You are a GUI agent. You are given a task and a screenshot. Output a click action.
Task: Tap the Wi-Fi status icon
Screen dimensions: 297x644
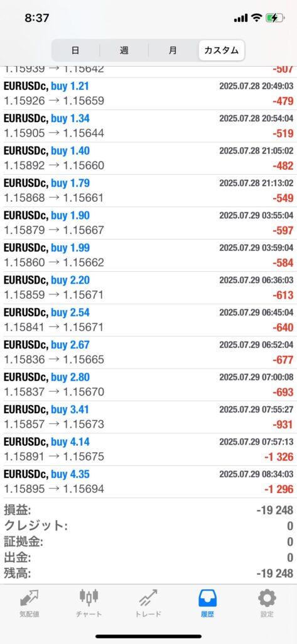(257, 18)
